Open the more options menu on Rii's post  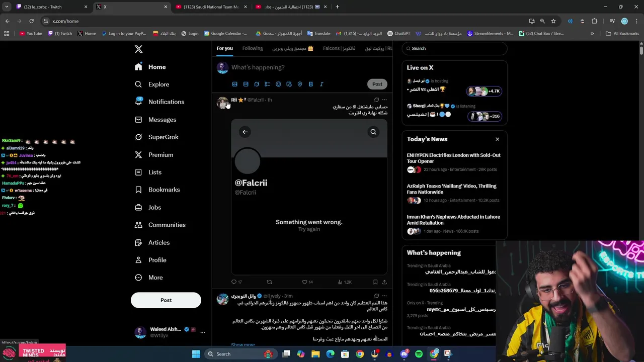384,100
